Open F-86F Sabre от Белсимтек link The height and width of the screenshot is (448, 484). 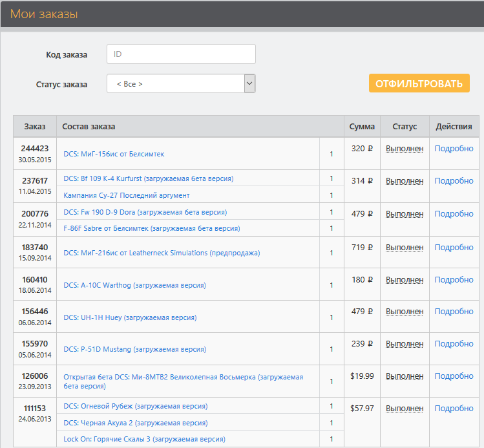click(152, 228)
